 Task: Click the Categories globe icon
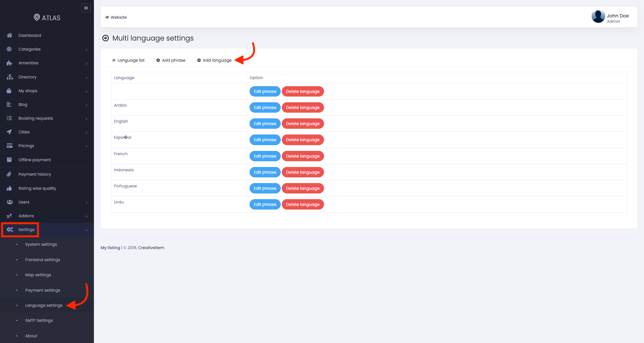point(9,49)
